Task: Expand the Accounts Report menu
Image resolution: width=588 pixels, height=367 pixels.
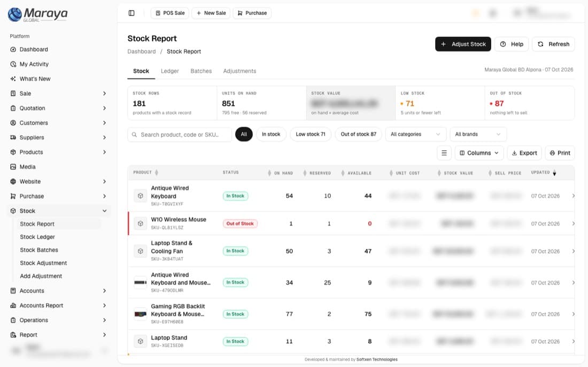Action: [x=58, y=306]
